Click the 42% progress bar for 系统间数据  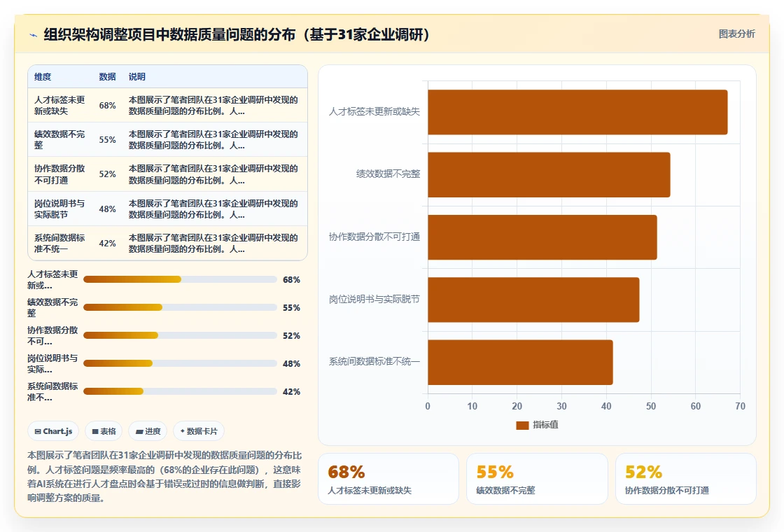pos(180,391)
